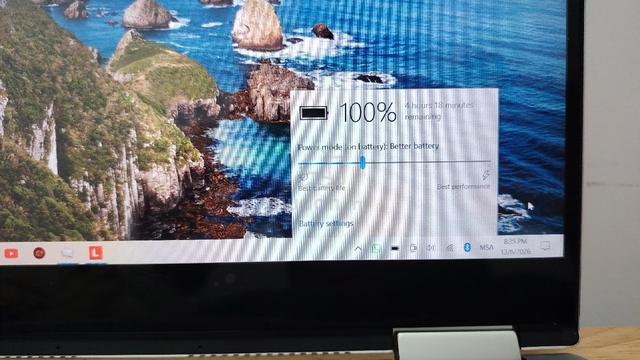This screenshot has width=640, height=360.
Task: Open the Bluetooth tray icon
Action: pyautogui.click(x=467, y=247)
